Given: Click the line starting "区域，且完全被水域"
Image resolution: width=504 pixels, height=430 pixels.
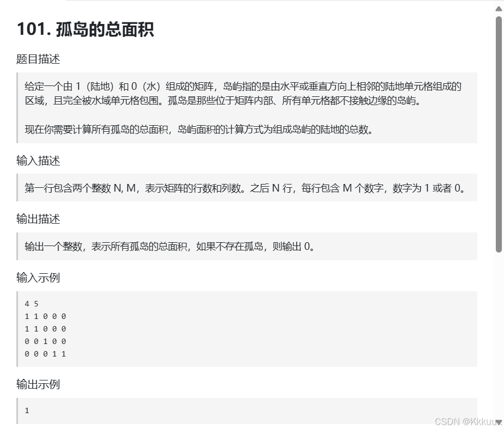Looking at the screenshot, I should [223, 101].
